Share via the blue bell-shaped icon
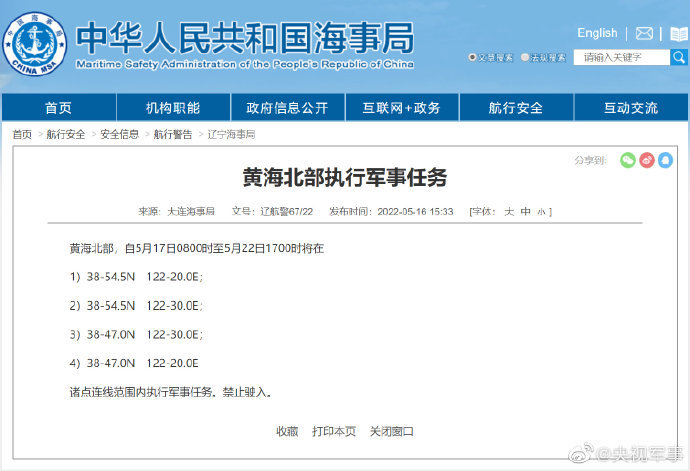 point(665,160)
